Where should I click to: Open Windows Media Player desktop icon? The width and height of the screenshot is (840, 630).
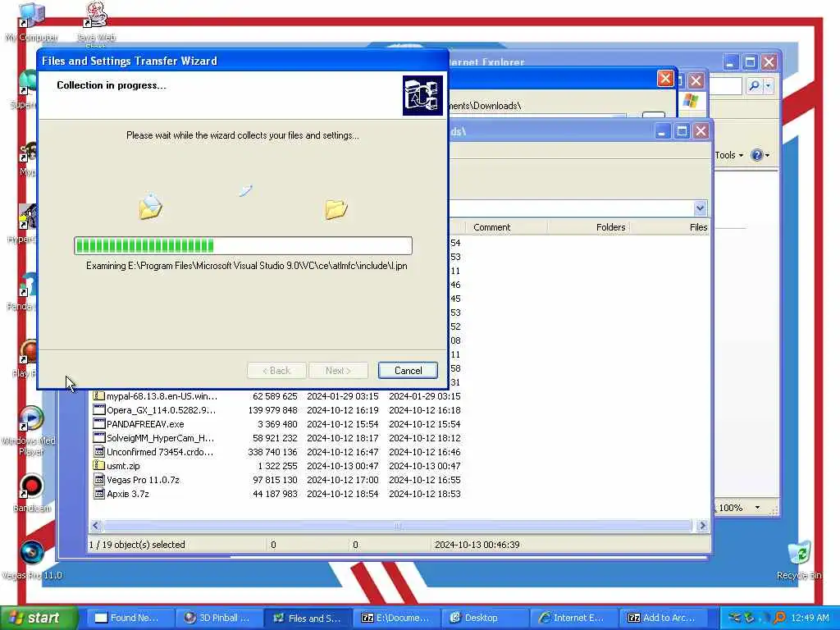[x=30, y=431]
